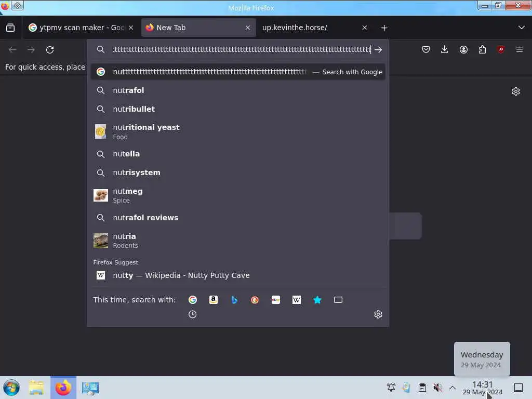Search this time with DuckDuckGo

coord(255,300)
